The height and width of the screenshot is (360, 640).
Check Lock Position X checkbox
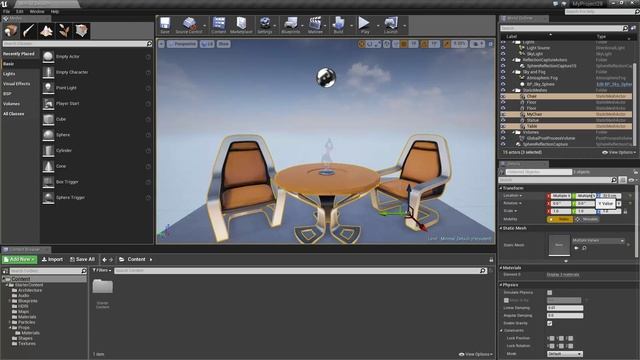pos(551,338)
